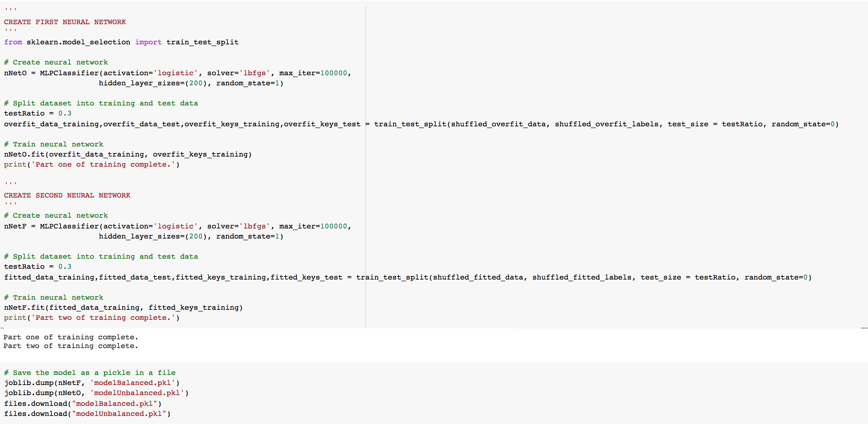Click the overfit_keys_test variable name
This screenshot has width=868, height=424.
coord(322,124)
